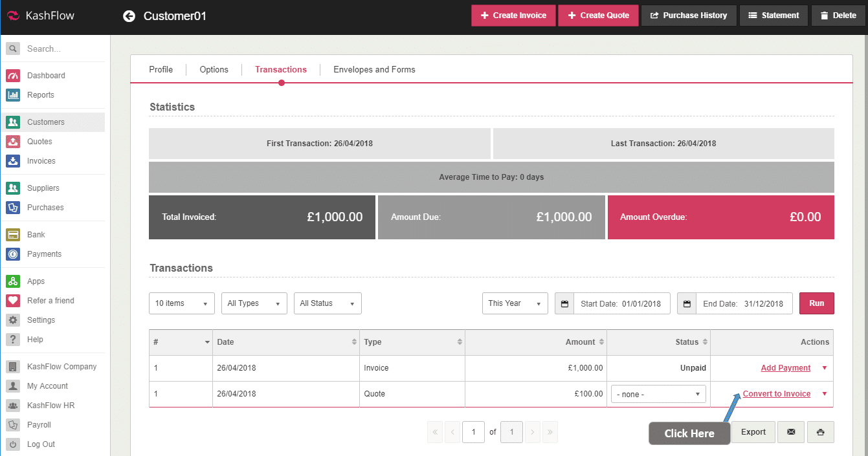Open the Start Date calendar icon
This screenshot has height=456, width=868.
coord(564,303)
